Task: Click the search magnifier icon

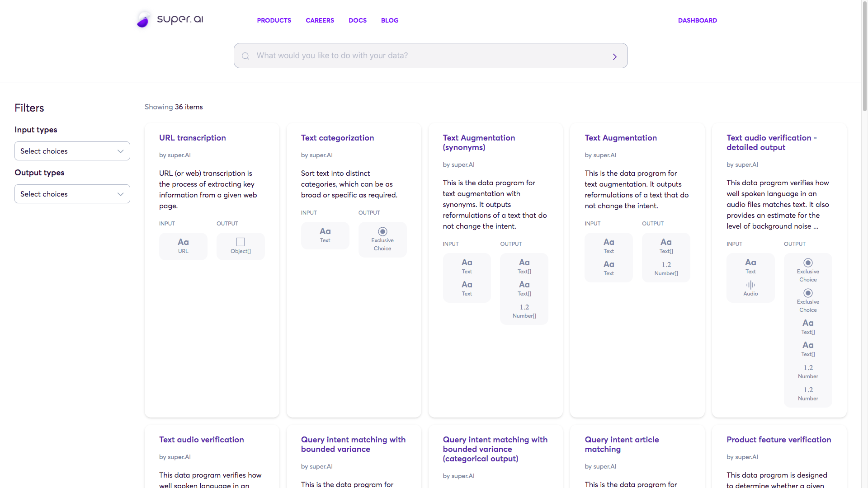Action: 245,56
